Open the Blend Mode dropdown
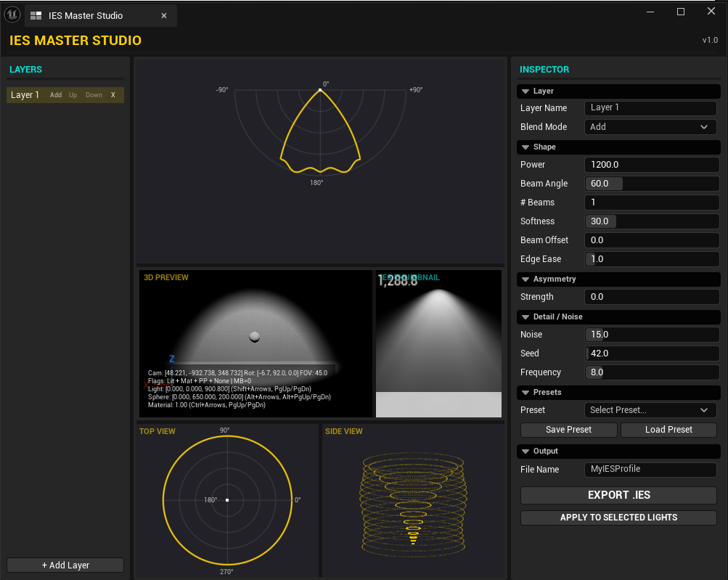Image resolution: width=728 pixels, height=580 pixels. pyautogui.click(x=650, y=127)
